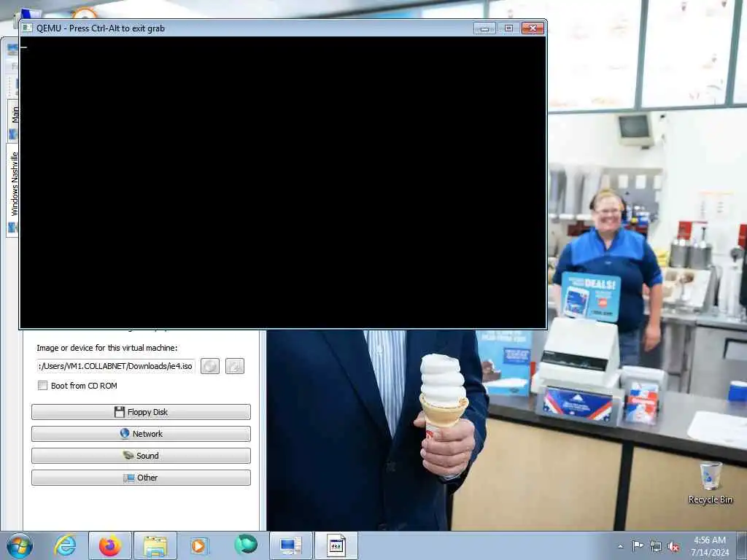This screenshot has height=560, width=747.
Task: Close the QEMU window
Action: click(x=533, y=28)
